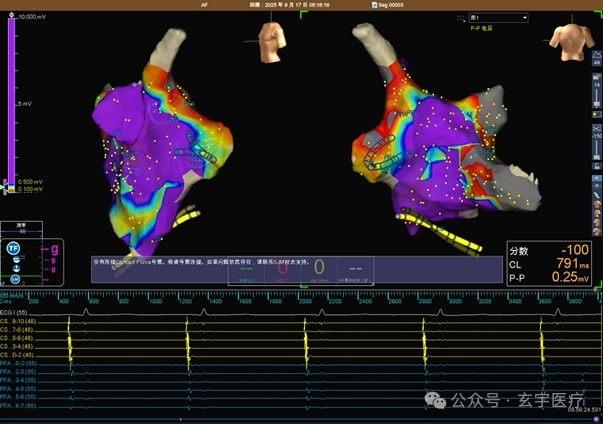Click the mountain-shaped icon labeled 49
Image resolution: width=603 pixels, height=424 pixels.
pos(597,58)
